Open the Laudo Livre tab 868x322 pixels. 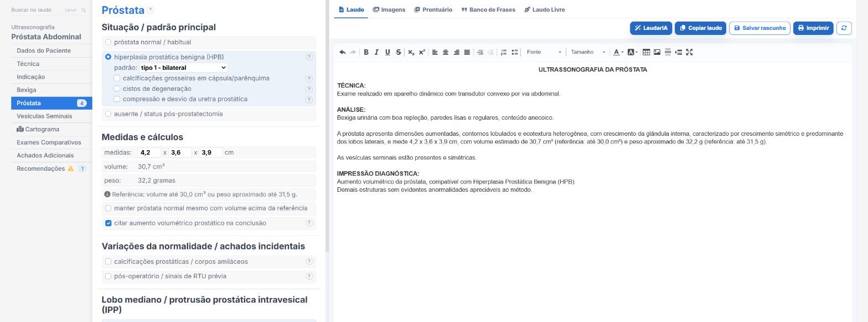pyautogui.click(x=545, y=9)
